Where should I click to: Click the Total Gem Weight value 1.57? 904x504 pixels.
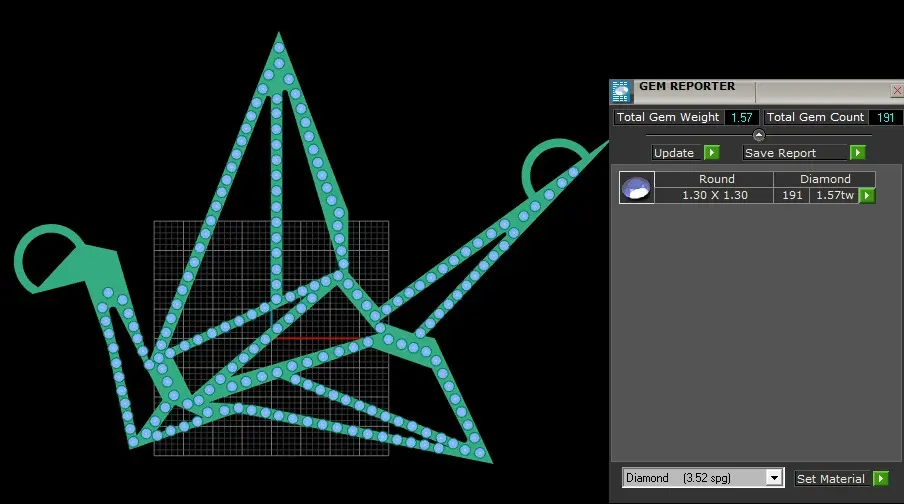point(741,117)
